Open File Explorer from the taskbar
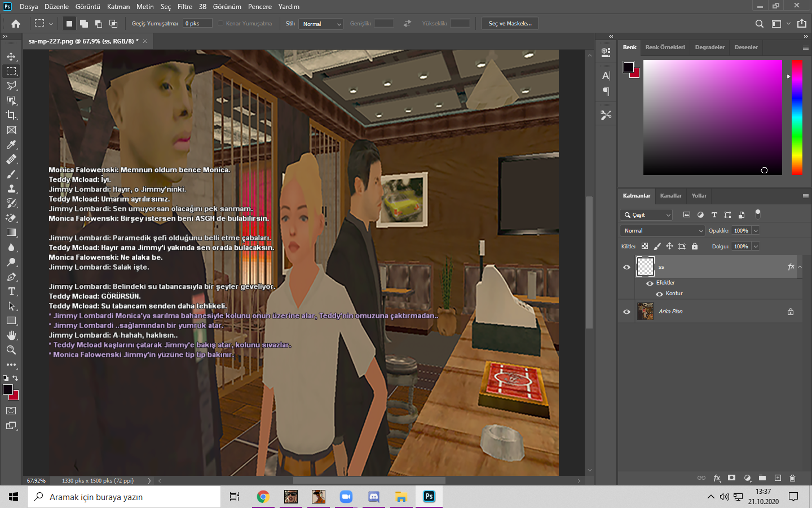812x508 pixels. coord(401,497)
